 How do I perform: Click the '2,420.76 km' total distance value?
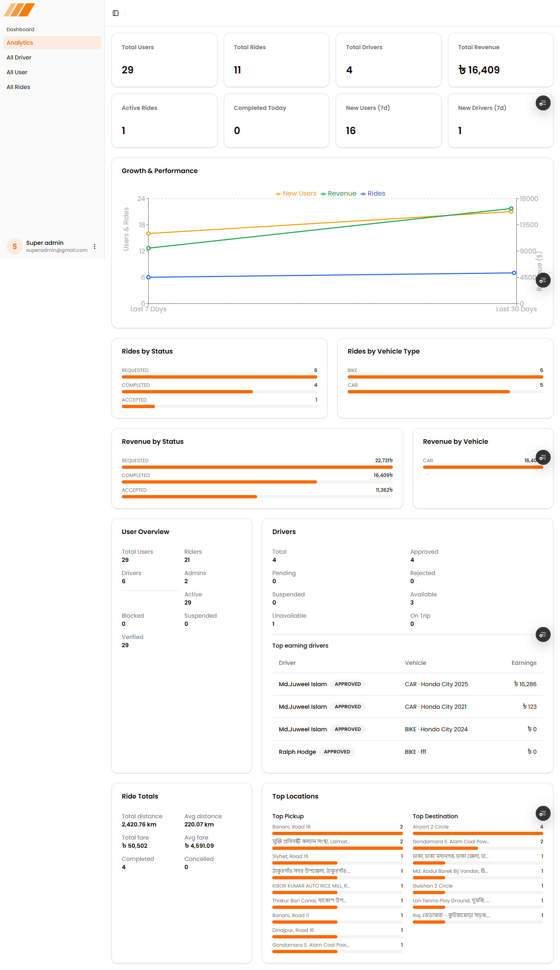[139, 824]
